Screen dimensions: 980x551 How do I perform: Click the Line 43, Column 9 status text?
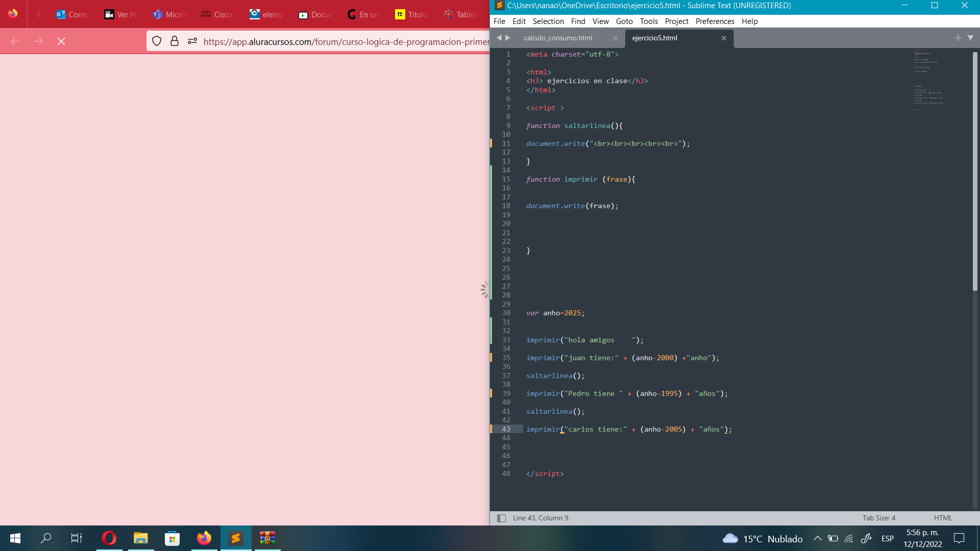[x=541, y=518]
